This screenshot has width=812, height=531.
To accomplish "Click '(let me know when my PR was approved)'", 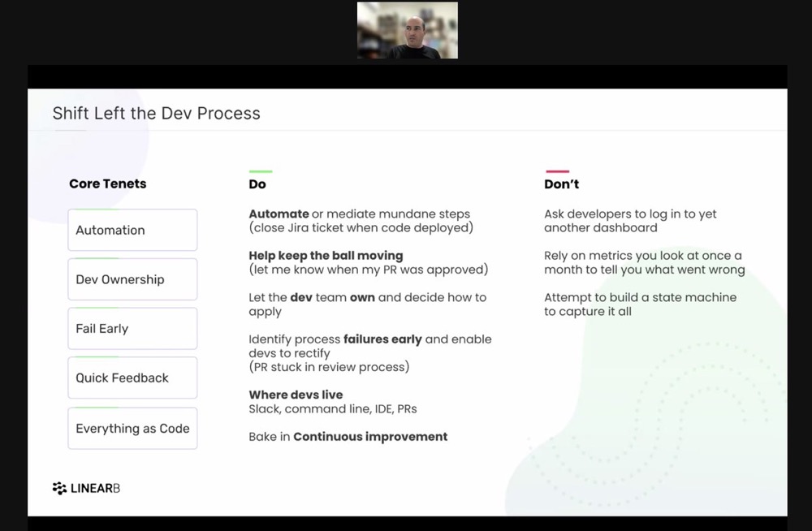I will point(368,270).
